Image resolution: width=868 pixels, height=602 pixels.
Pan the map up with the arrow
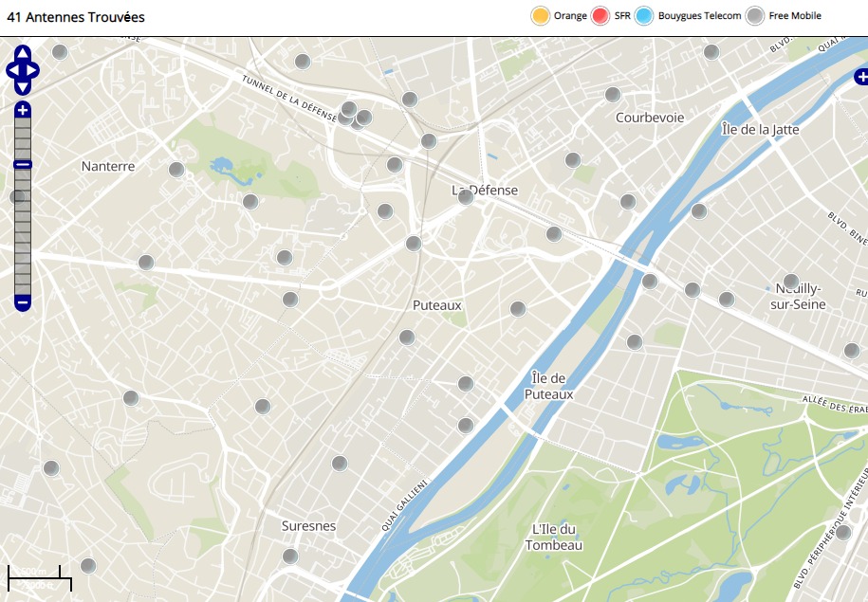[23, 52]
